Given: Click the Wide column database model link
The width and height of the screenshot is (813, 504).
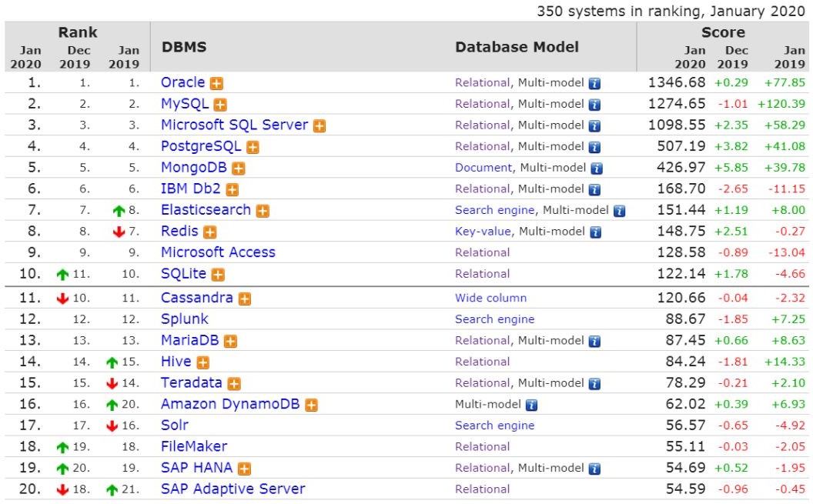Looking at the screenshot, I should 490,298.
